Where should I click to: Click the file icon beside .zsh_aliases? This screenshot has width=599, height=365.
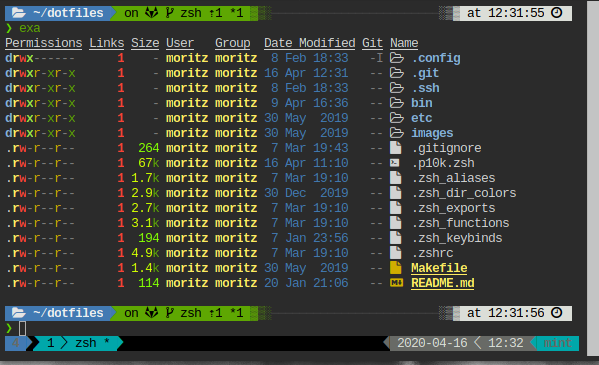coord(396,178)
